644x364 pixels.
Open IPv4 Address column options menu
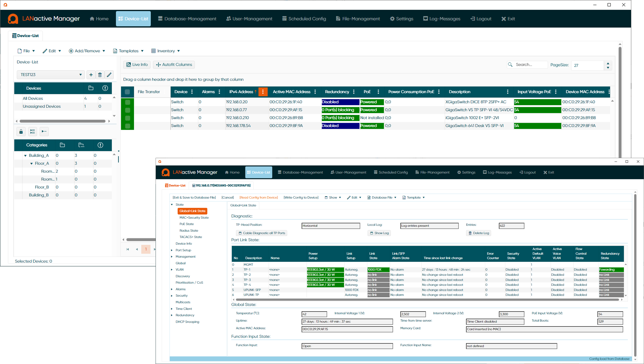click(x=263, y=92)
